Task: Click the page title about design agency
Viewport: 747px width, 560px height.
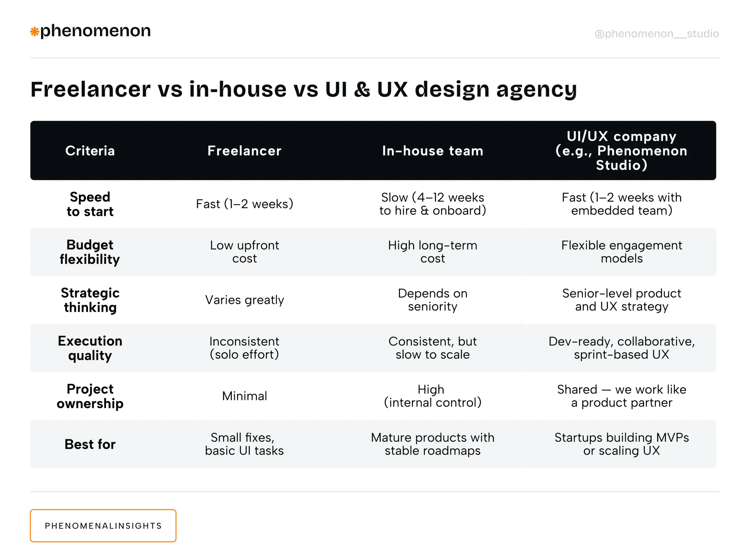Action: 303,90
